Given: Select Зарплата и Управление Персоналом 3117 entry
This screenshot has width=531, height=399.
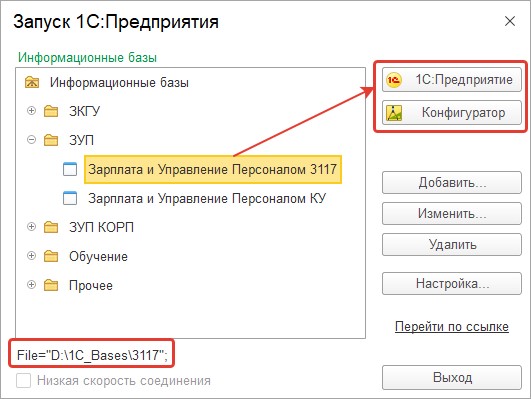Looking at the screenshot, I should [x=213, y=169].
